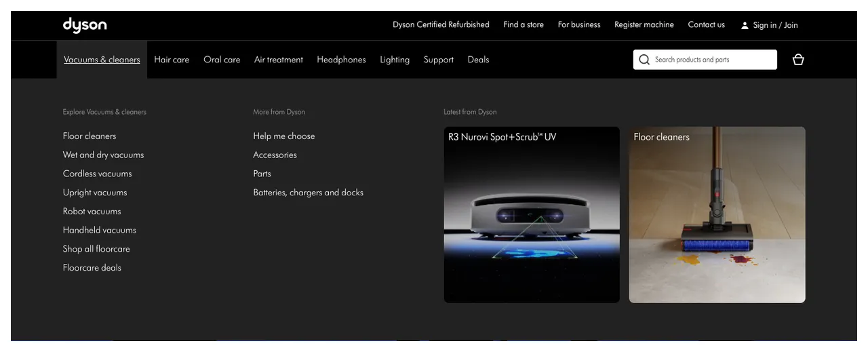Choose Wet and dry vacuums

[x=104, y=155]
